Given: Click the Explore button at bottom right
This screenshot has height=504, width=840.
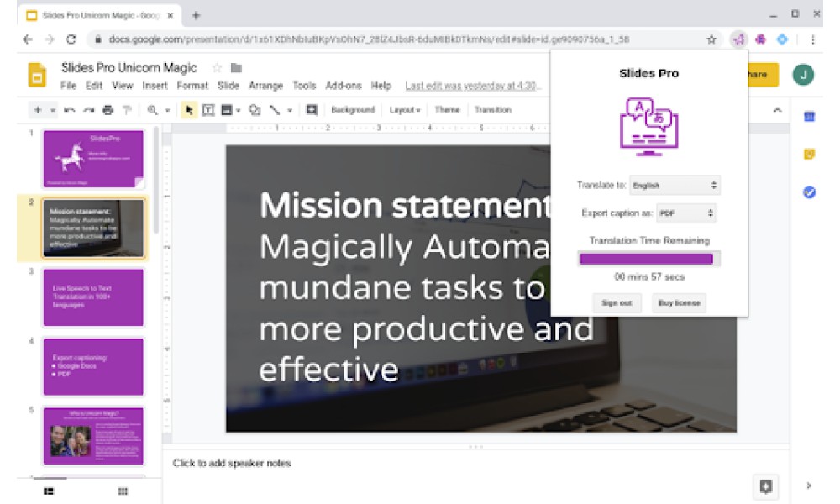Looking at the screenshot, I should pos(765,486).
